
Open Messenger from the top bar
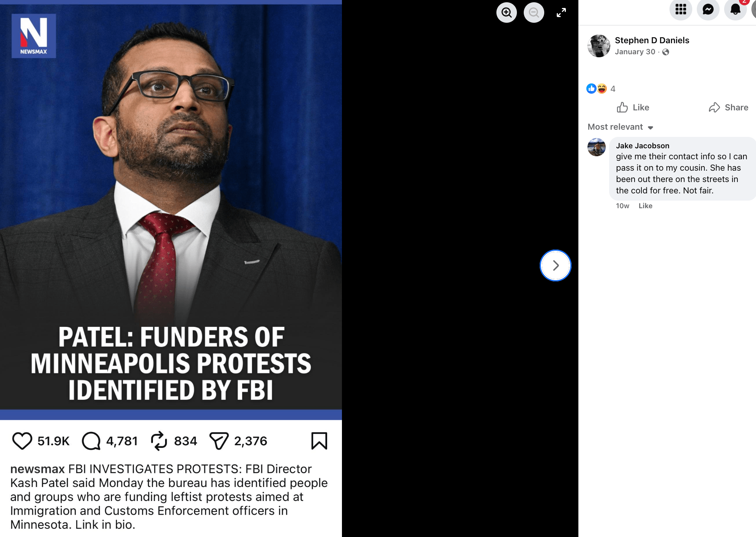(708, 9)
